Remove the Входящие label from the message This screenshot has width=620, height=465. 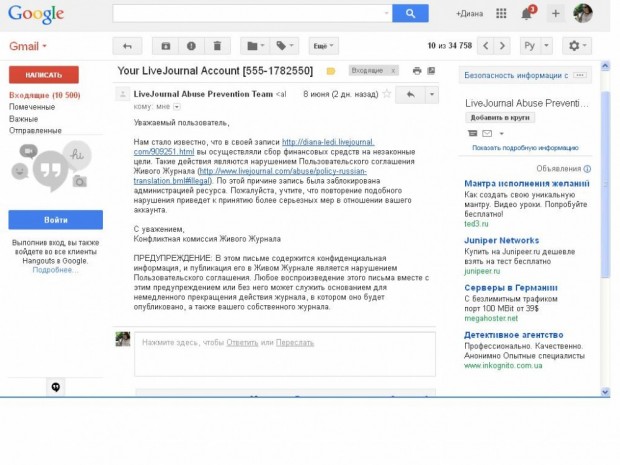pos(393,72)
